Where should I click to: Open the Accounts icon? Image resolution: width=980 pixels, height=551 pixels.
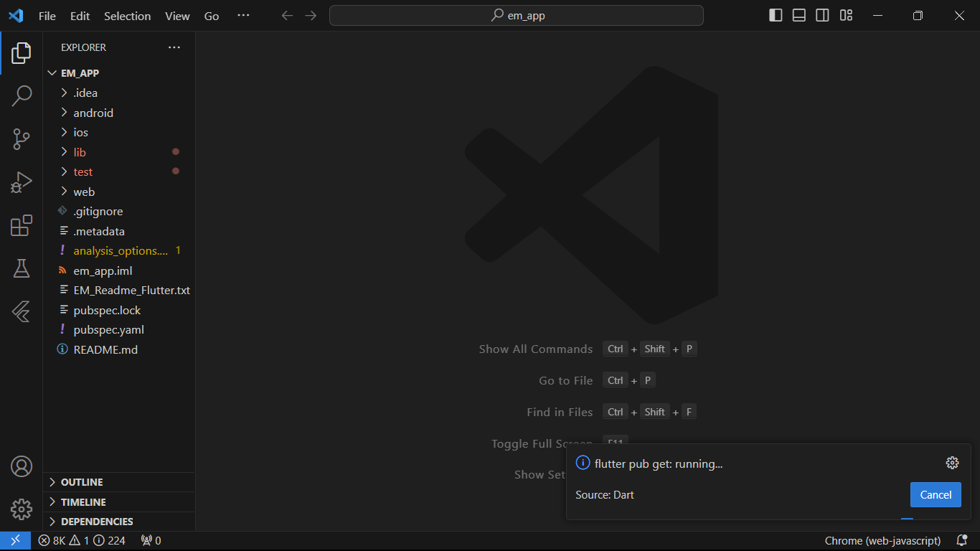(x=22, y=466)
